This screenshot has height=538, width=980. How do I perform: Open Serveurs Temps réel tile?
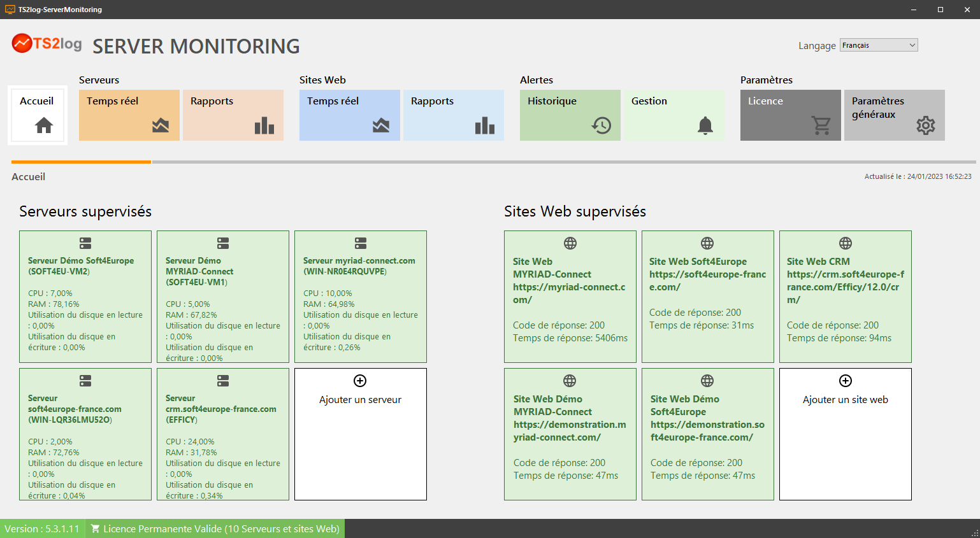[129, 115]
